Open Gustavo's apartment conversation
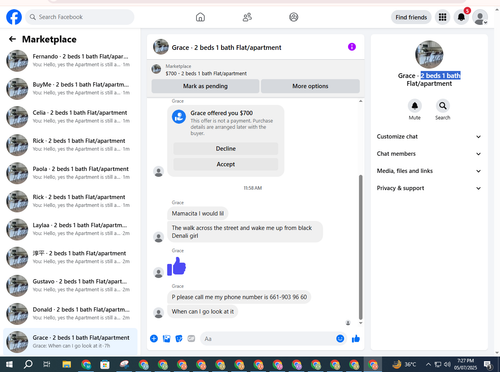The width and height of the screenshot is (500, 372). (x=70, y=286)
